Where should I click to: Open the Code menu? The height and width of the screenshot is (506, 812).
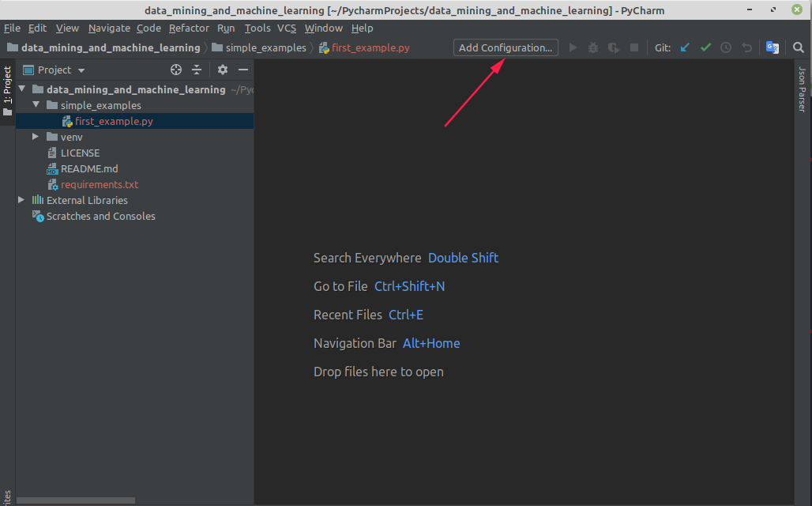(148, 28)
